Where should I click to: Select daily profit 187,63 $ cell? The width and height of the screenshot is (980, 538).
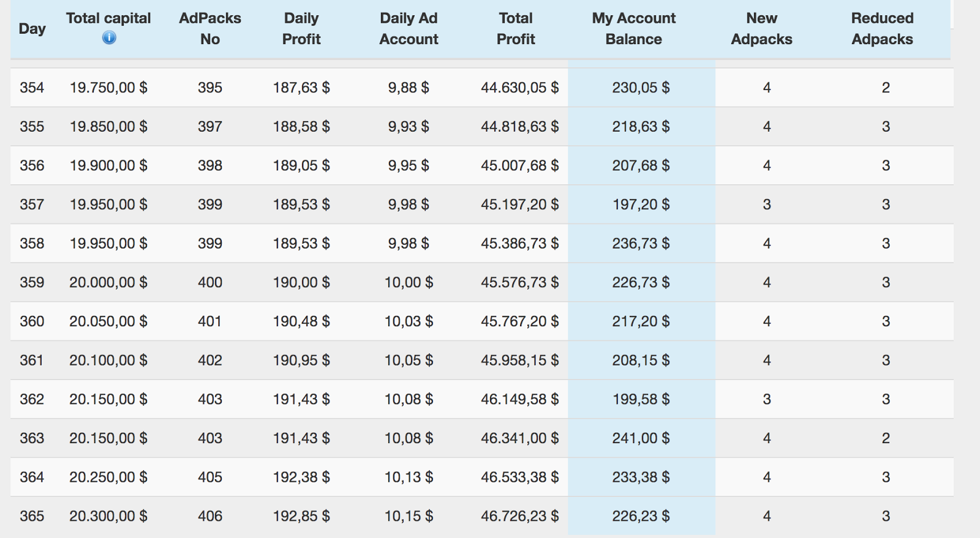coord(301,88)
